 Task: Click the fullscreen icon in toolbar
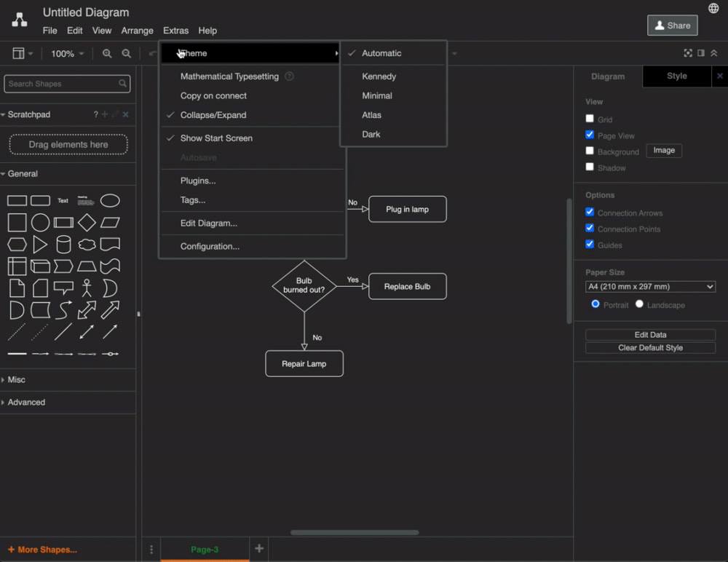(688, 53)
